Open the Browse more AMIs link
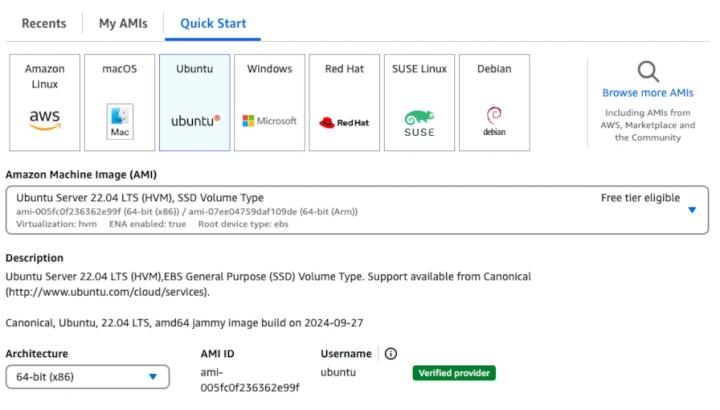Screen dimensions: 720x410 pos(648,93)
